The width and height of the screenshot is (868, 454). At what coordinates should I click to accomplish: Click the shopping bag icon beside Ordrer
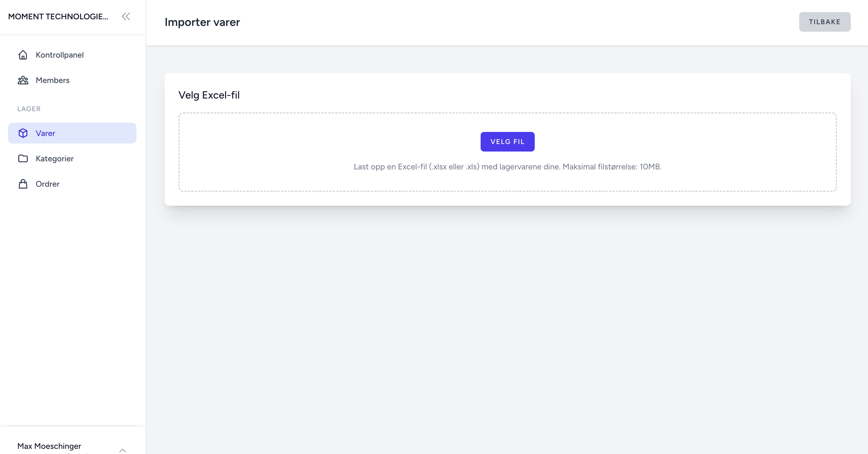click(23, 184)
